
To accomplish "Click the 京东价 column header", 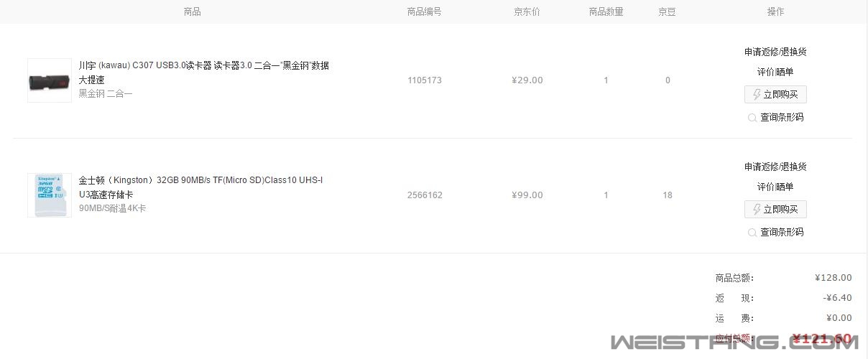I will [x=527, y=11].
